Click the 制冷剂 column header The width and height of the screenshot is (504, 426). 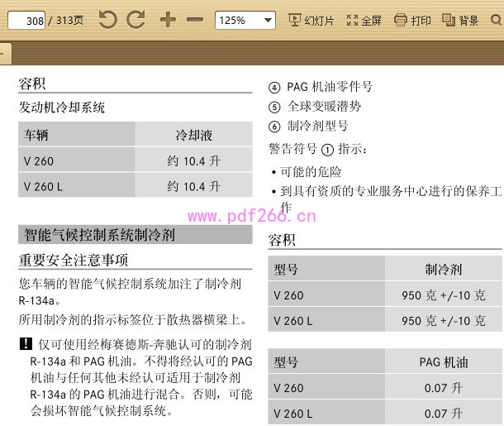click(x=444, y=270)
